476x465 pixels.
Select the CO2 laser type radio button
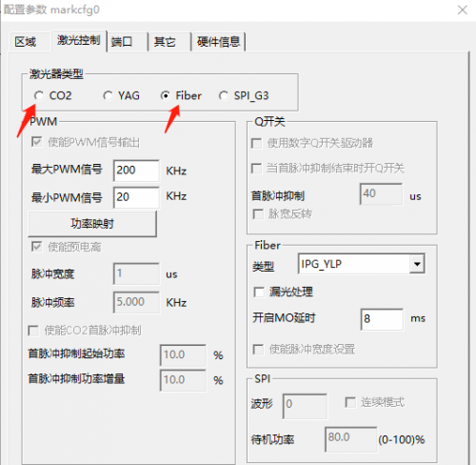click(x=39, y=95)
